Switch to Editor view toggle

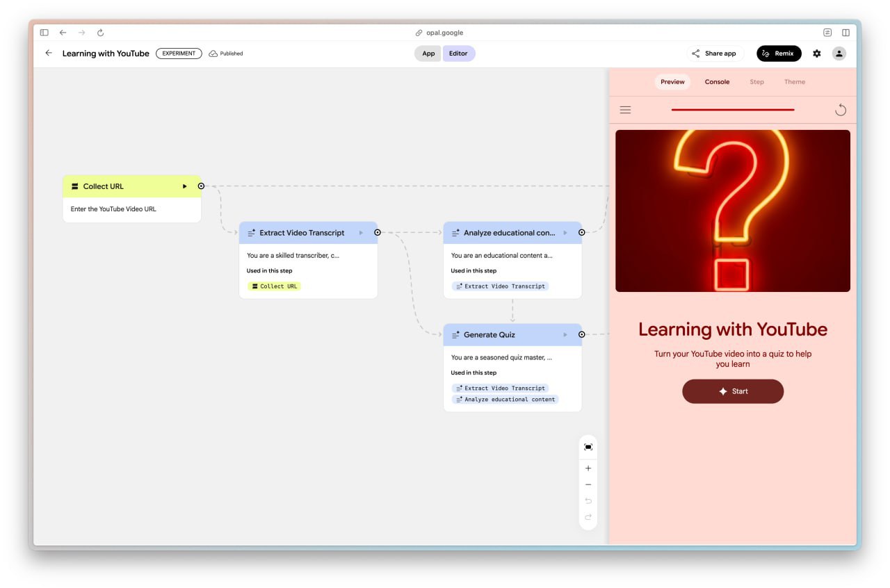[458, 54]
